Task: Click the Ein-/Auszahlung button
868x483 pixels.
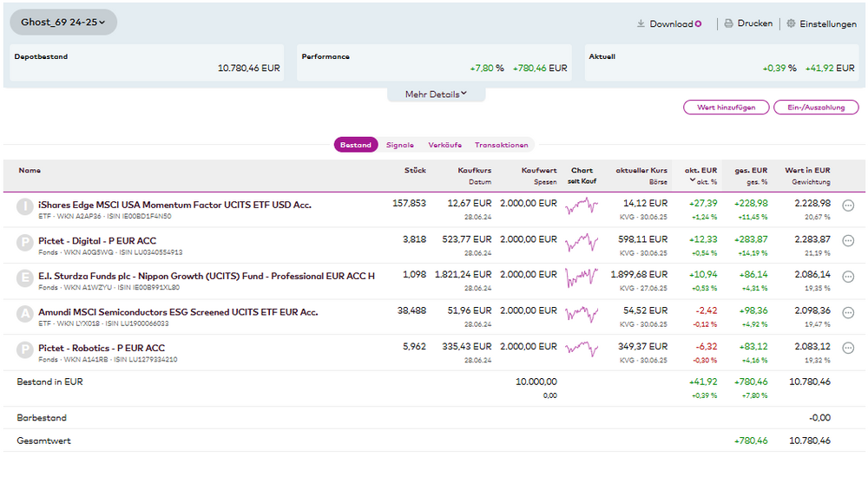Action: 816,108
